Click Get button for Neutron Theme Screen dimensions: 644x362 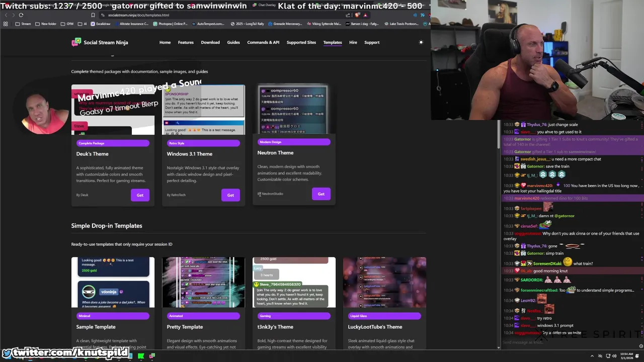(x=321, y=194)
